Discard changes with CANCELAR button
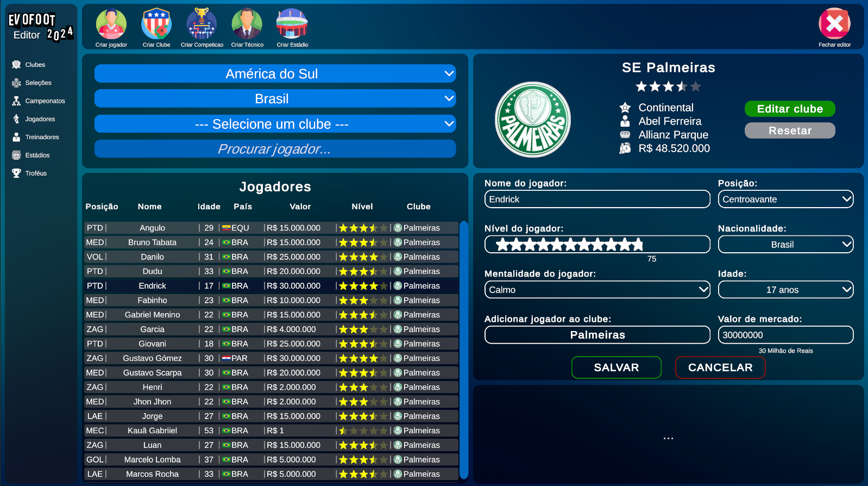Viewport: 868px width, 486px height. point(720,367)
